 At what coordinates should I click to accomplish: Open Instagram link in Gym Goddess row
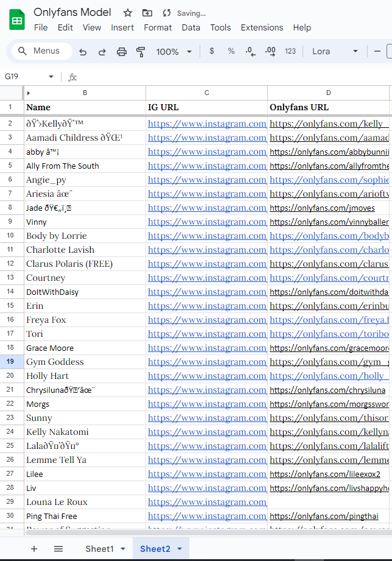pyautogui.click(x=207, y=362)
